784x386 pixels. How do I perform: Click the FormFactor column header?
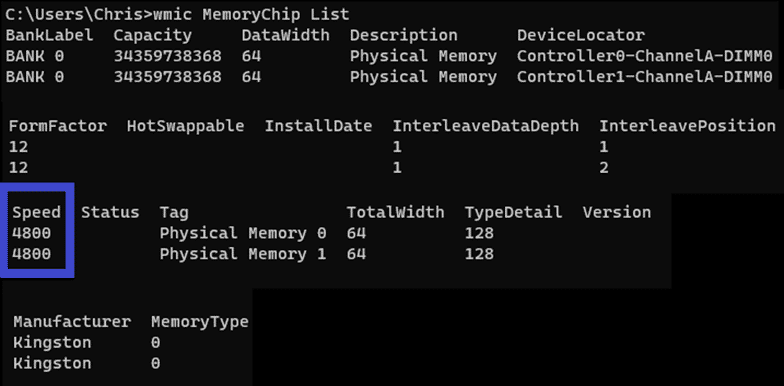coord(58,126)
